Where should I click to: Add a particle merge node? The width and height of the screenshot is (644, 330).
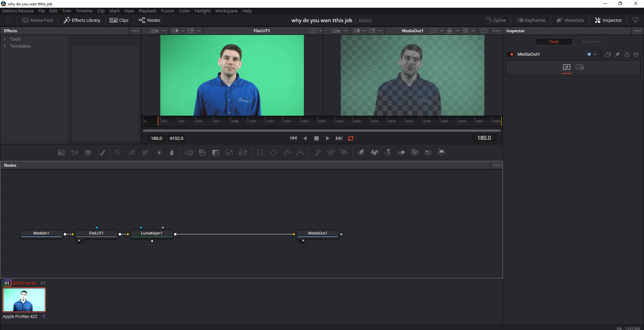tap(331, 153)
